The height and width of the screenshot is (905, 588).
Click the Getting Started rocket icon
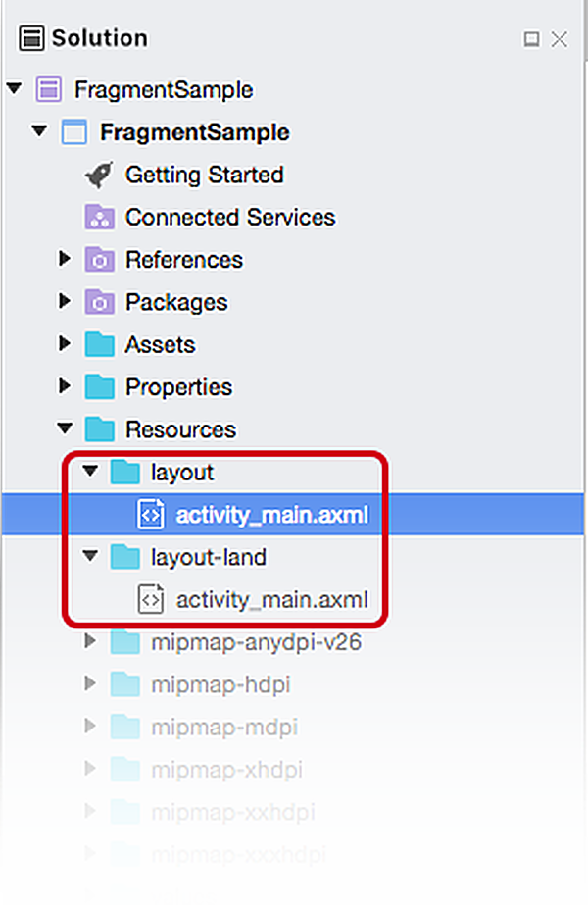(99, 176)
